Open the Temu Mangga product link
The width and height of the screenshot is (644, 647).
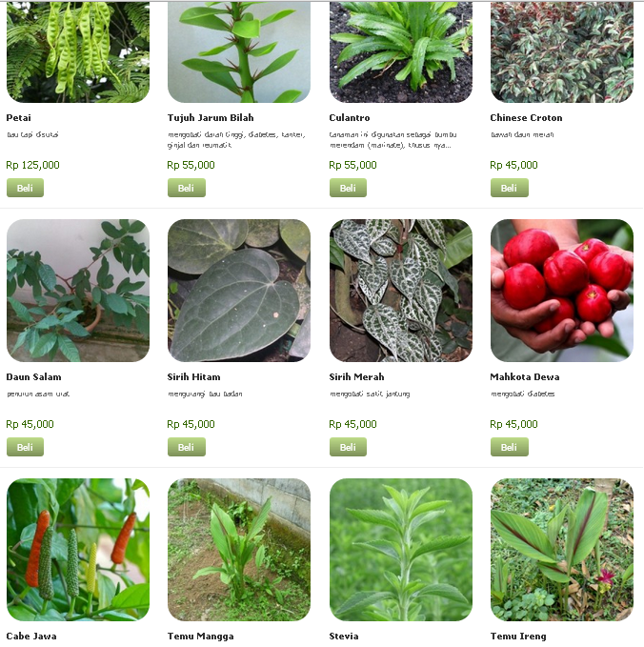click(x=200, y=636)
